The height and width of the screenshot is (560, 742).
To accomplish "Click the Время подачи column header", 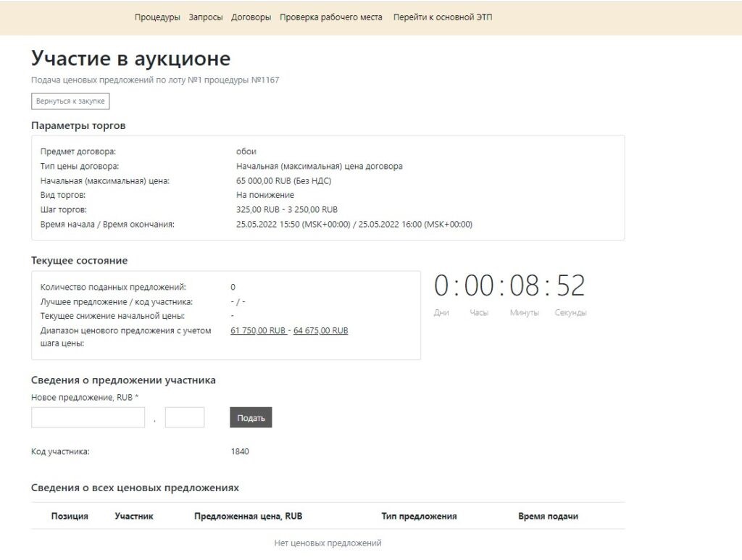I will coord(548,517).
